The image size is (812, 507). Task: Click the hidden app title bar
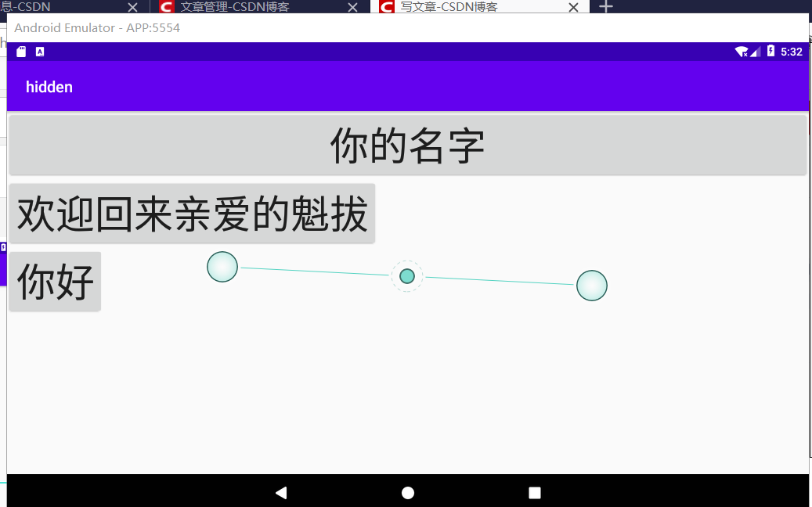(49, 87)
